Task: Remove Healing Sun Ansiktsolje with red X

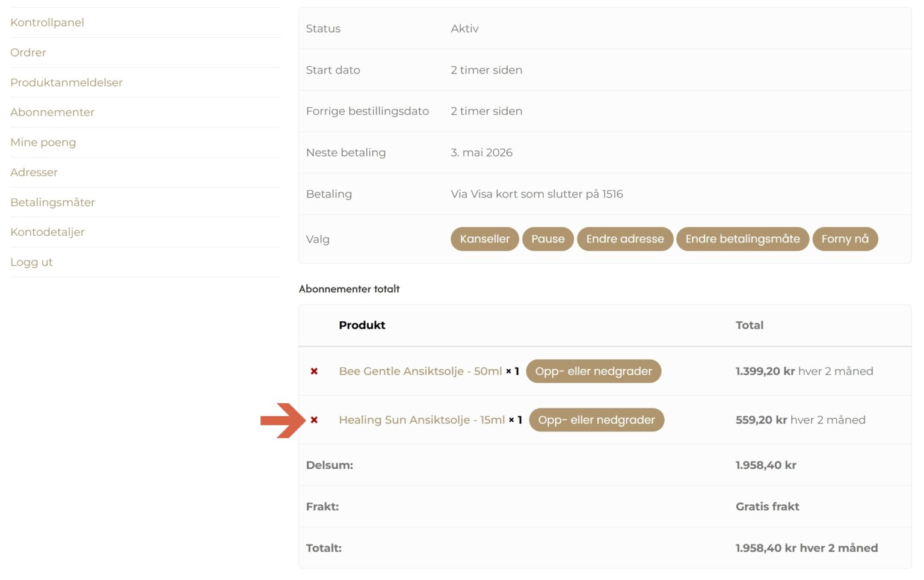Action: tap(314, 420)
